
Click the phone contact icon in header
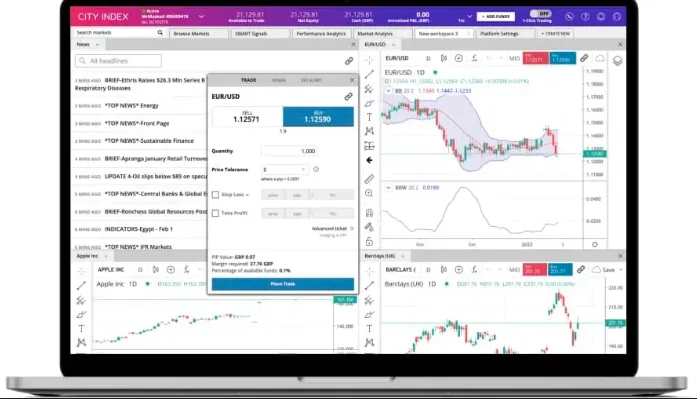pos(569,16)
